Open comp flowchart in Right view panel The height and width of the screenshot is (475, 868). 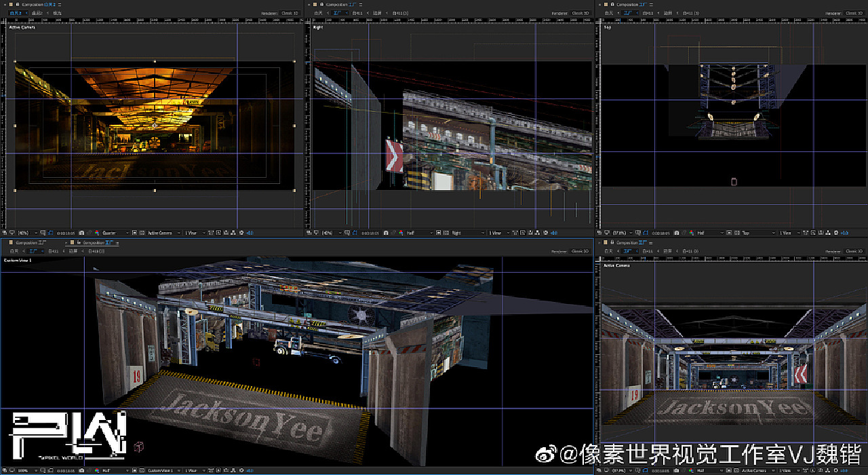point(537,233)
